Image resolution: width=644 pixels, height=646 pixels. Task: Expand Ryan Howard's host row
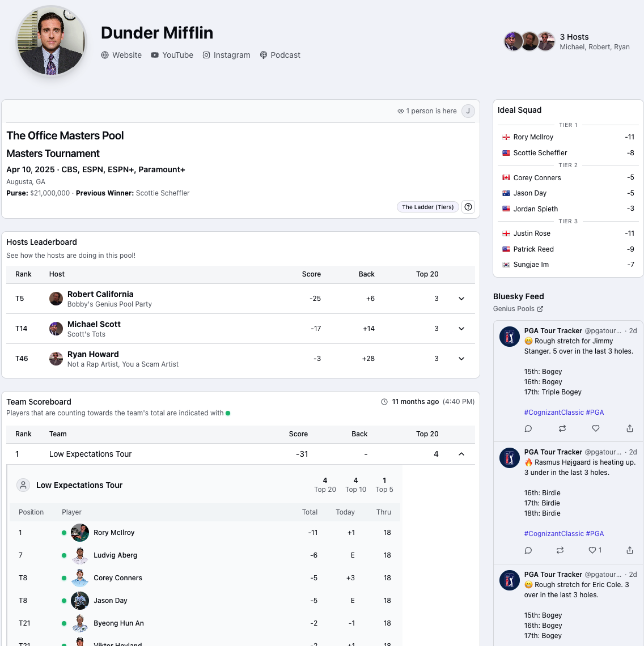coord(461,359)
